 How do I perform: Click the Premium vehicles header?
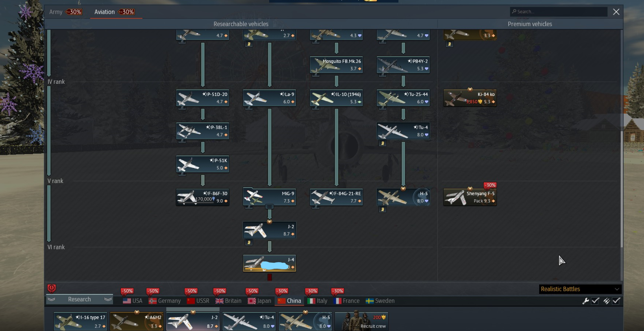530,24
